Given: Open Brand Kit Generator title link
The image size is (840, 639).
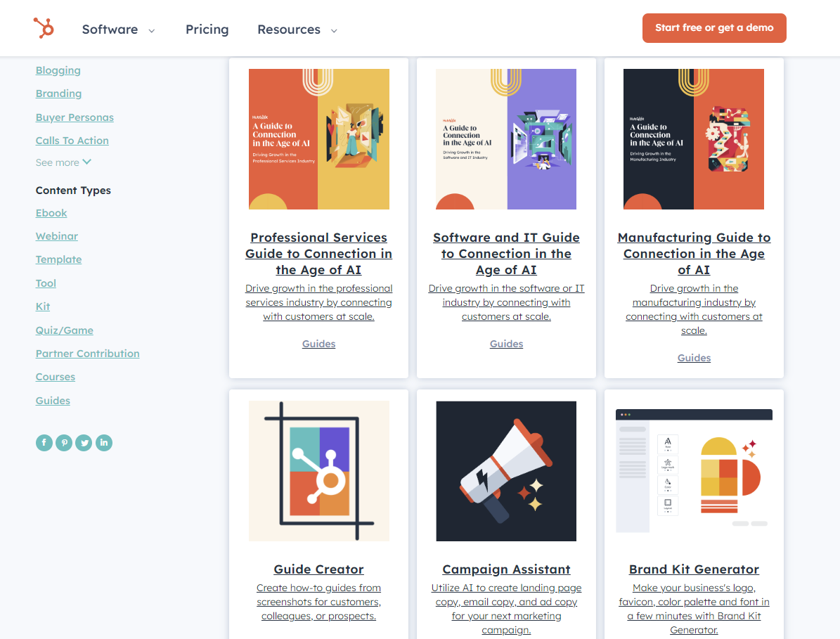Looking at the screenshot, I should 694,569.
